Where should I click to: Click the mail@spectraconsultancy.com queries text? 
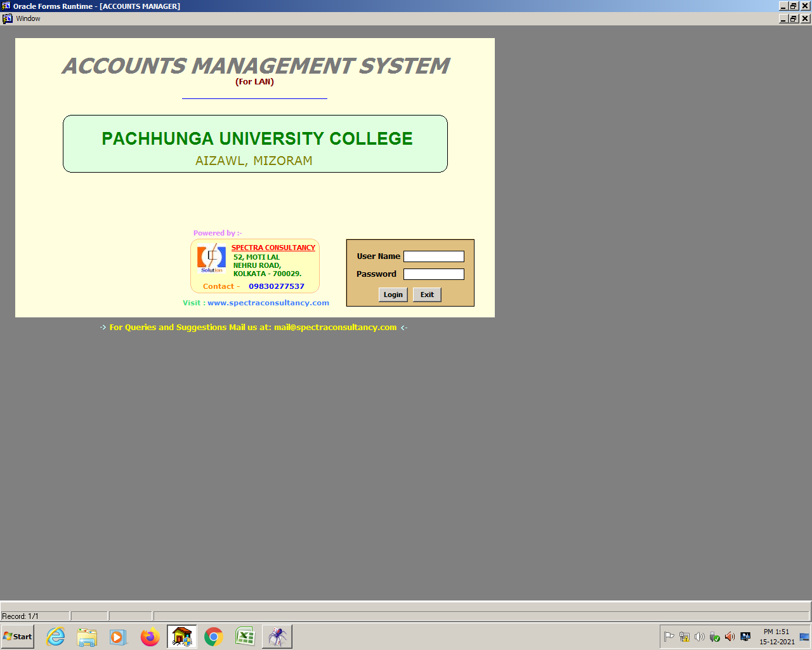pos(335,328)
